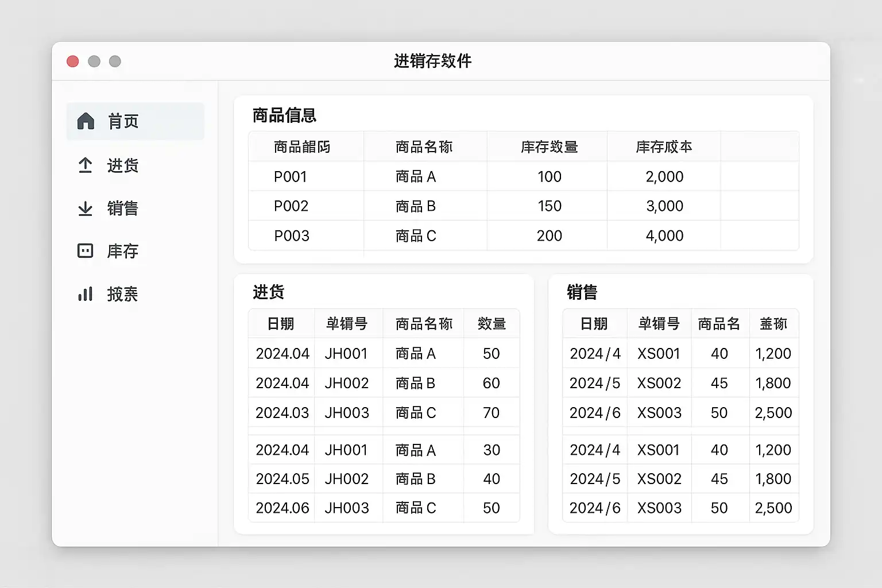
Task: Click 商品 A in the P001 row
Action: tap(416, 177)
